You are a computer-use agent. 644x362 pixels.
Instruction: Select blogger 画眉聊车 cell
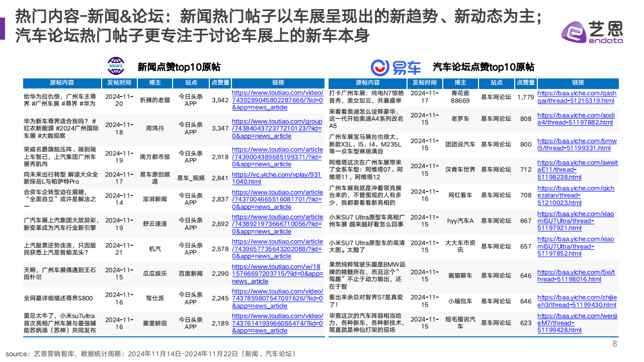pos(460,276)
